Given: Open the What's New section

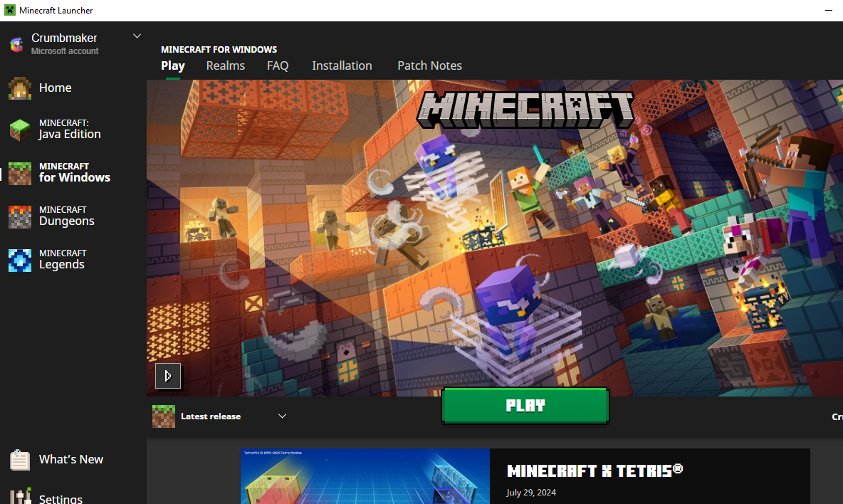Looking at the screenshot, I should click(71, 459).
